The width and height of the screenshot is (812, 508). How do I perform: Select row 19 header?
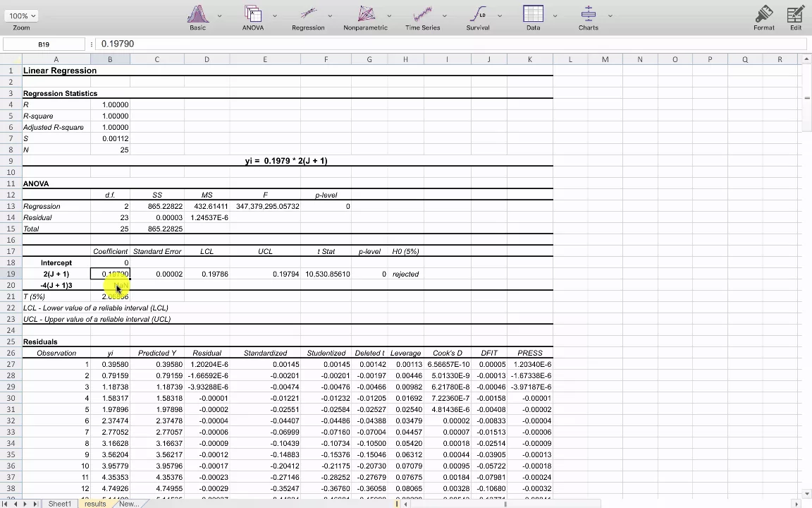pos(11,274)
